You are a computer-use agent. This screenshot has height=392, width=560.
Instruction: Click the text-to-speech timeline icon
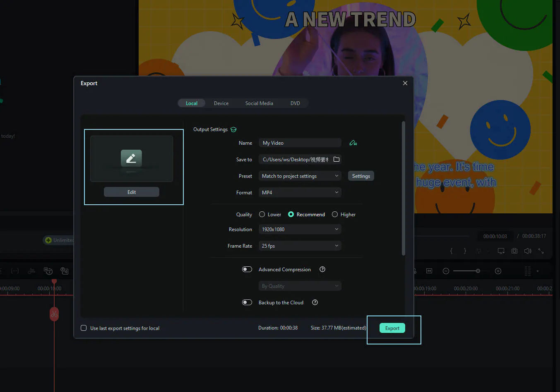click(x=65, y=271)
